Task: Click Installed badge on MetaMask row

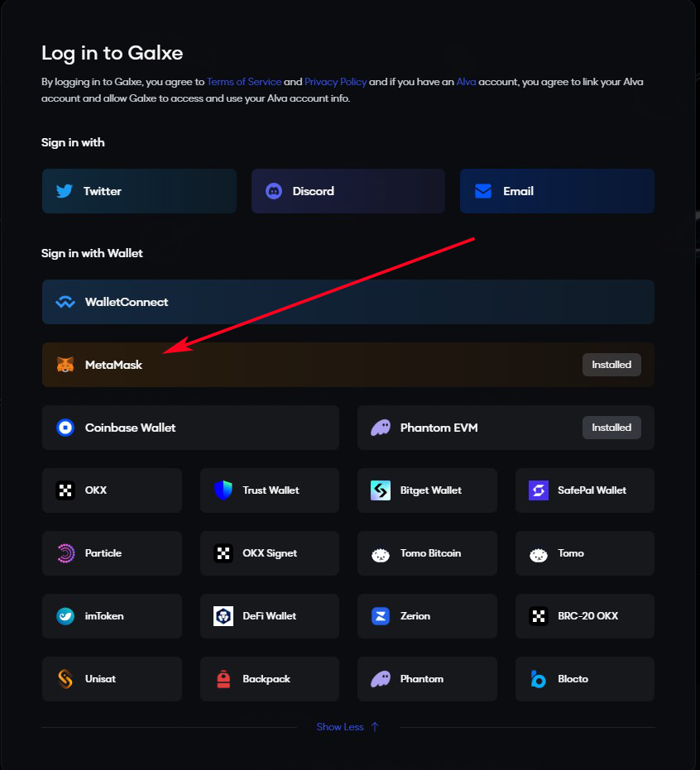Action: [611, 365]
